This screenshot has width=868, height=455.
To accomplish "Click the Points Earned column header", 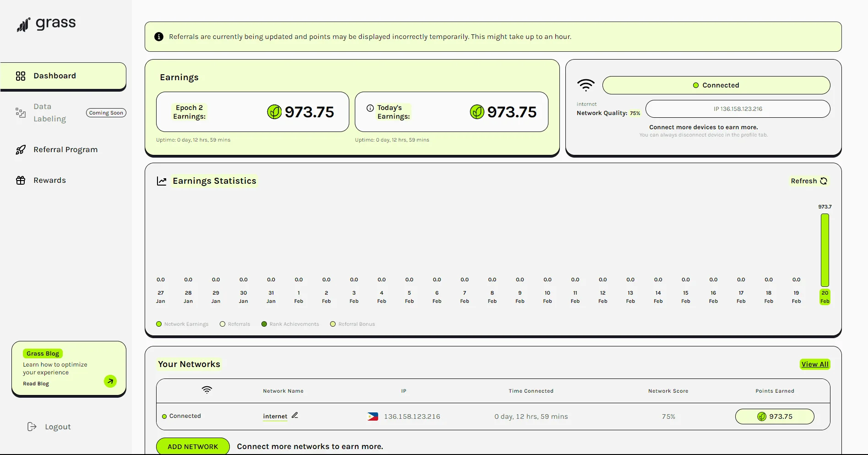I will (x=775, y=391).
